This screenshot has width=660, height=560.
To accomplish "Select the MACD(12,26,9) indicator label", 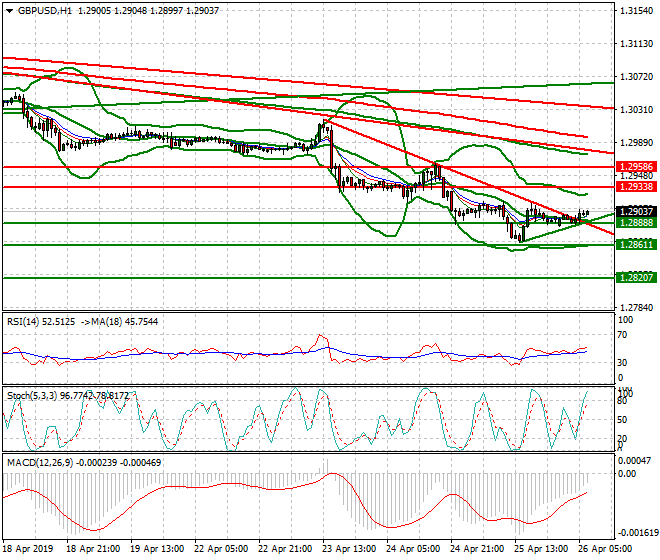I will (40, 463).
